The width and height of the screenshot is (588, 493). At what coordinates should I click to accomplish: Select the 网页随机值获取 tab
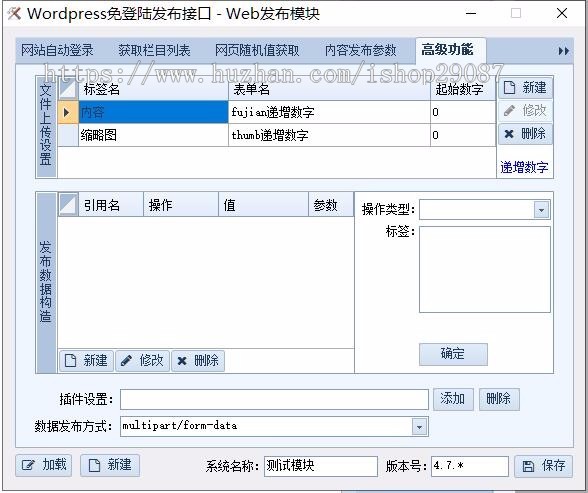coord(257,50)
